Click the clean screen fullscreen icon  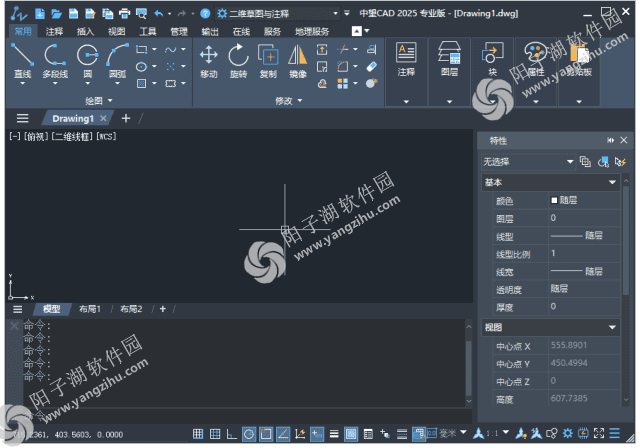(x=599, y=433)
